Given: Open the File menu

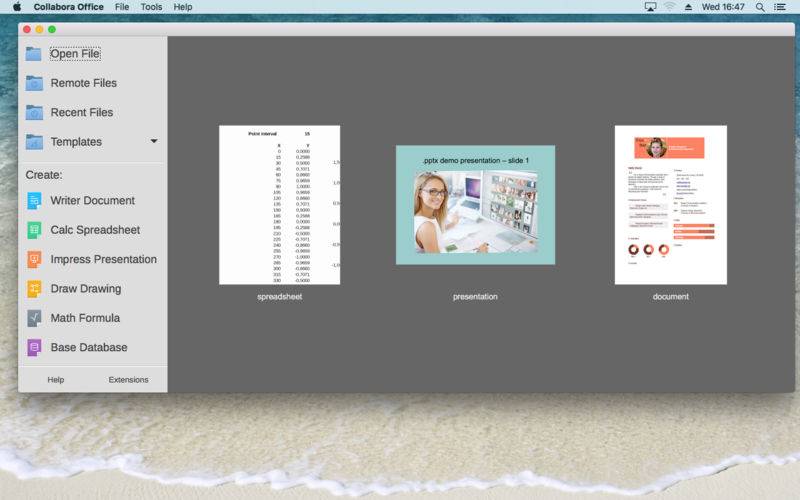Looking at the screenshot, I should [x=122, y=7].
